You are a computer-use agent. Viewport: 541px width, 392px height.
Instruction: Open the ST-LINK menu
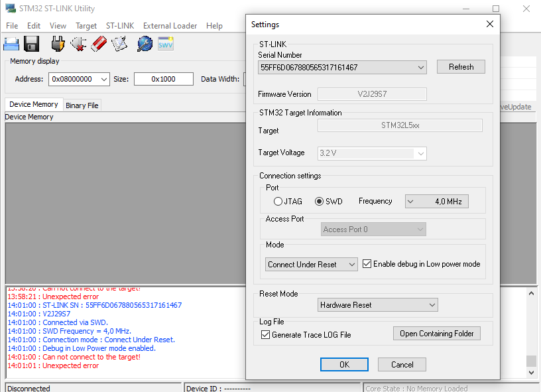point(120,26)
